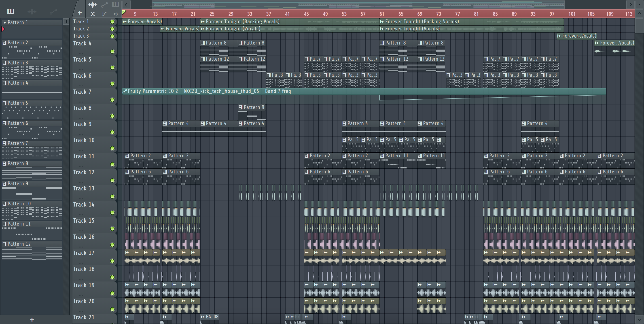Toggle the Track 17 mute LED
644x324 pixels.
pyautogui.click(x=112, y=261)
